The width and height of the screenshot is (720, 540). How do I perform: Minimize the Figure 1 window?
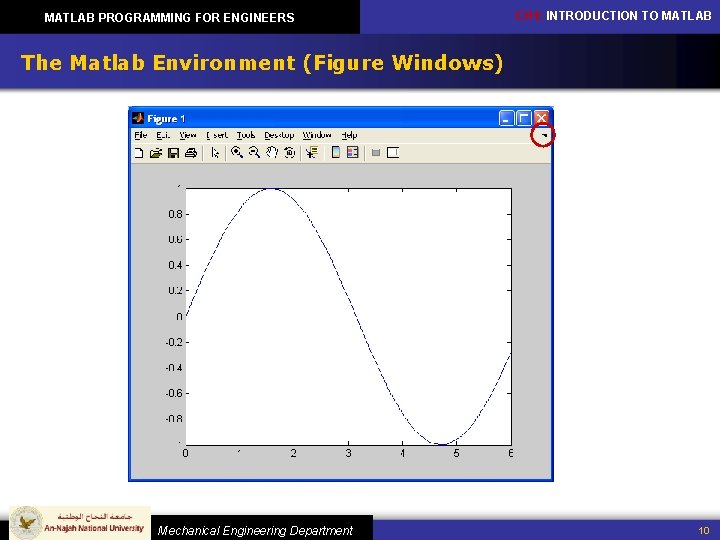tap(506, 118)
